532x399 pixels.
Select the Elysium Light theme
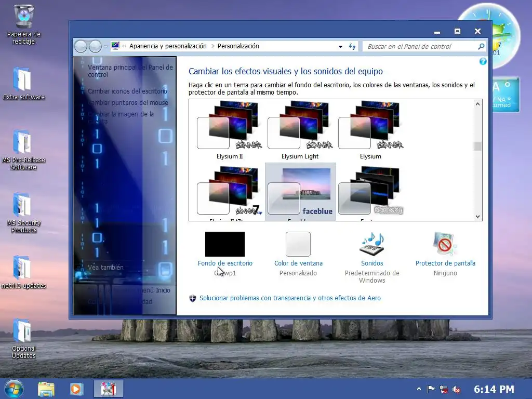(300, 130)
